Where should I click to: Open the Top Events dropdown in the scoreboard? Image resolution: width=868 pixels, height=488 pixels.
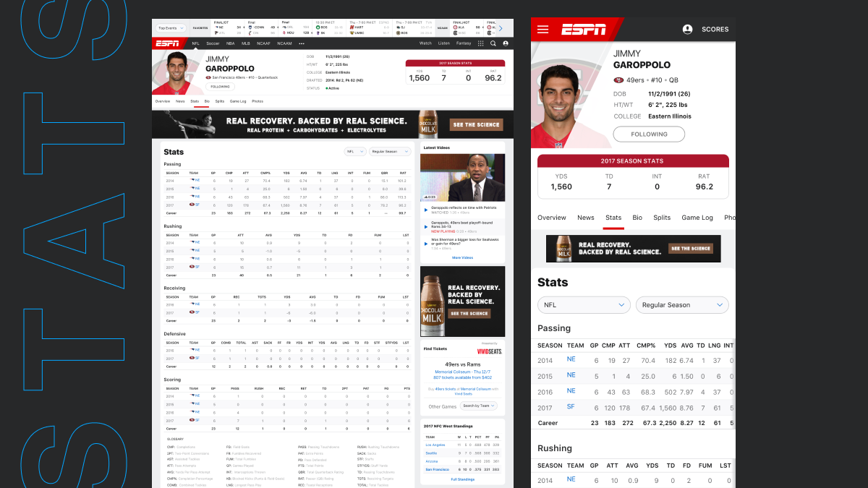pos(171,29)
